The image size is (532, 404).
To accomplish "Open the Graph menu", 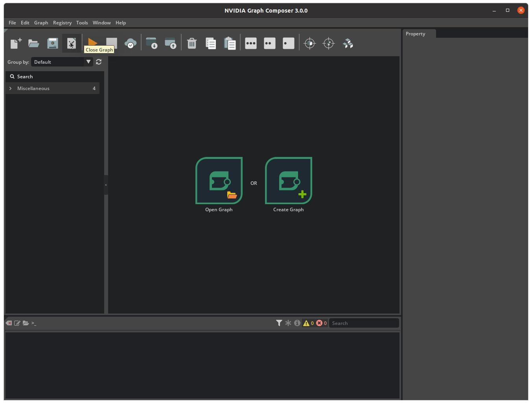I will 41,23.
